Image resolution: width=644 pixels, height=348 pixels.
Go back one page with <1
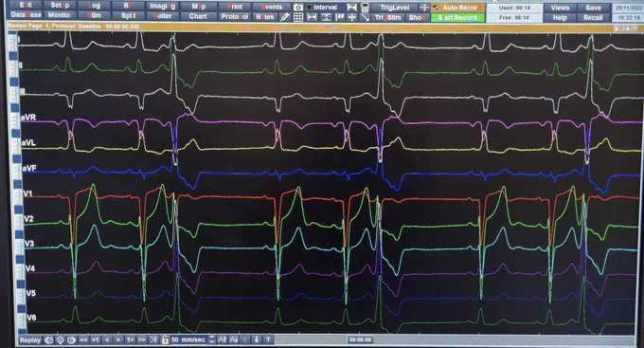(96, 340)
